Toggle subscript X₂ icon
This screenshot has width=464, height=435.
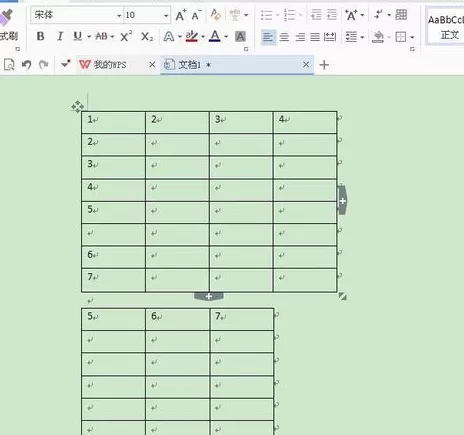147,36
